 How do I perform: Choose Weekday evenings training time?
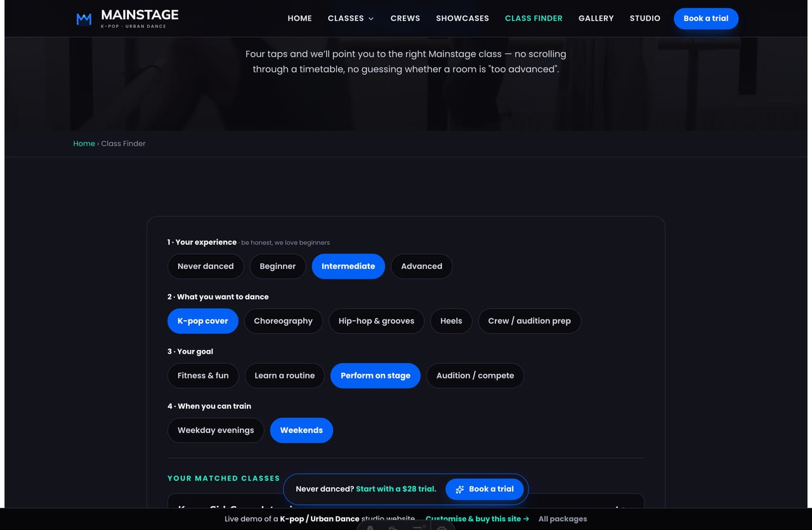(216, 430)
